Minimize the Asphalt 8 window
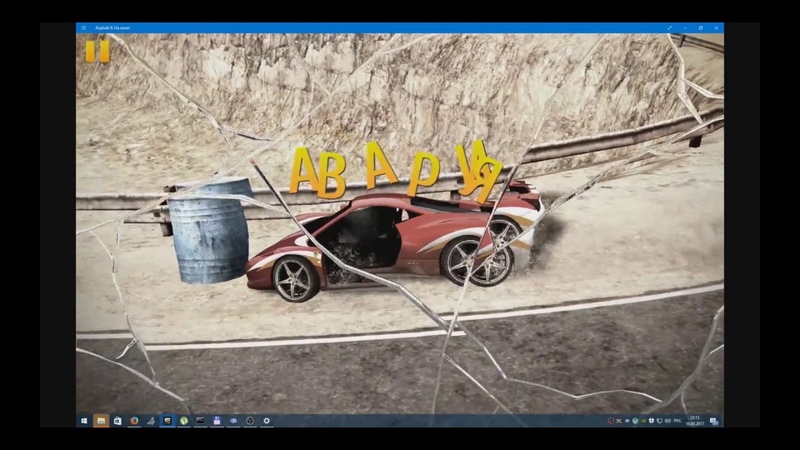This screenshot has width=800, height=450. tap(685, 28)
